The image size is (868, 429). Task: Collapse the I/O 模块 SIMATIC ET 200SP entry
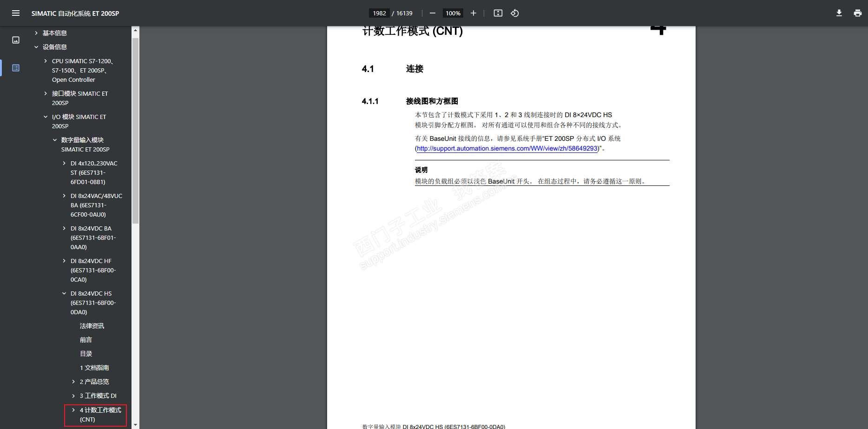(x=46, y=117)
